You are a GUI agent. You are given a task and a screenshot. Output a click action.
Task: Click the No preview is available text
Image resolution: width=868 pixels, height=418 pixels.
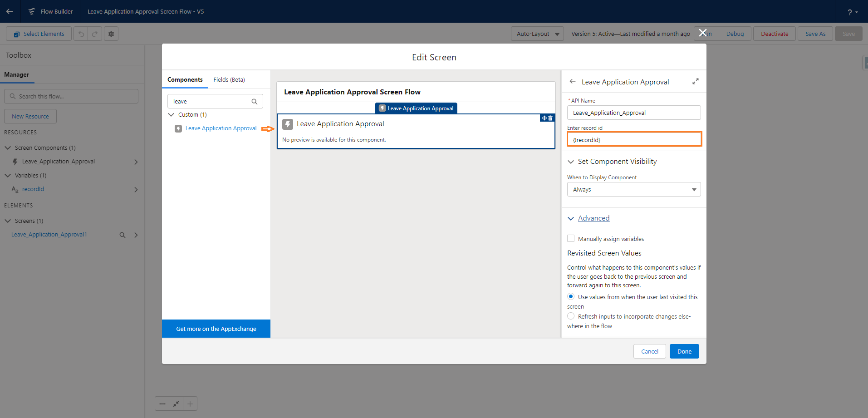pos(334,140)
